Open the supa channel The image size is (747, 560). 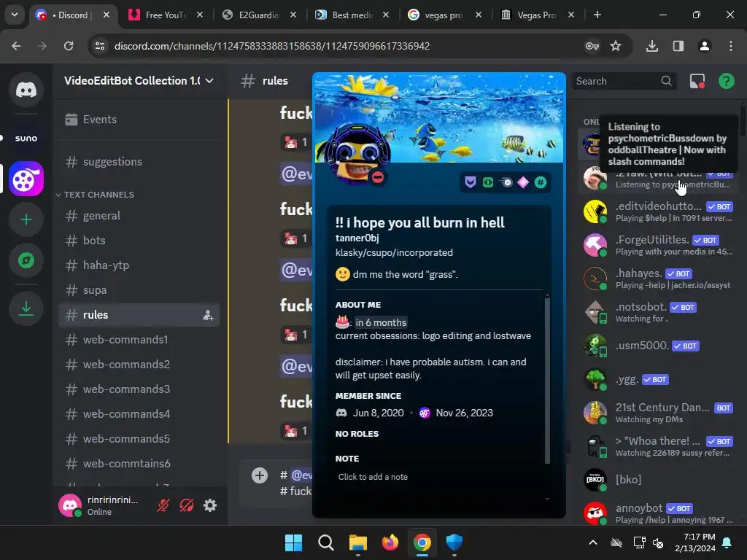139,290
